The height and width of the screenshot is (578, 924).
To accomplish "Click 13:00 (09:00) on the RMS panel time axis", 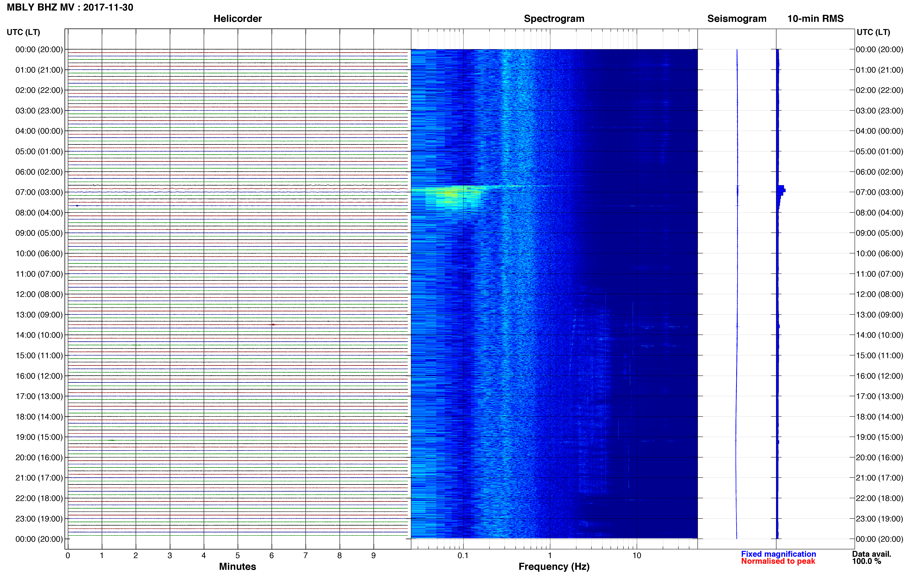I will click(879, 315).
